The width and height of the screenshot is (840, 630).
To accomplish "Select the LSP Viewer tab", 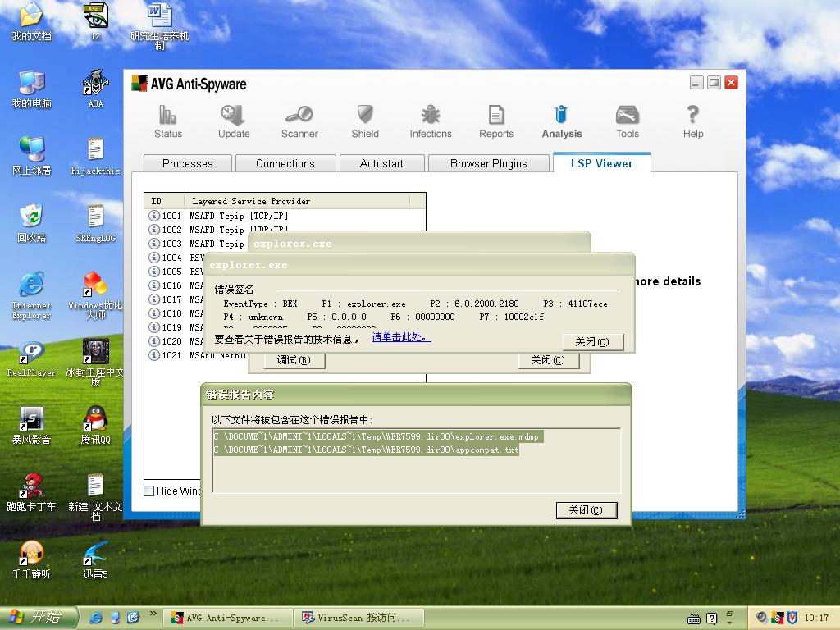I will click(601, 163).
